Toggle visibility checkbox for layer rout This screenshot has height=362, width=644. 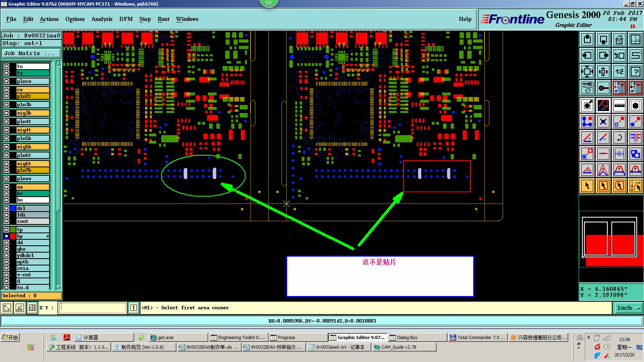point(6,221)
